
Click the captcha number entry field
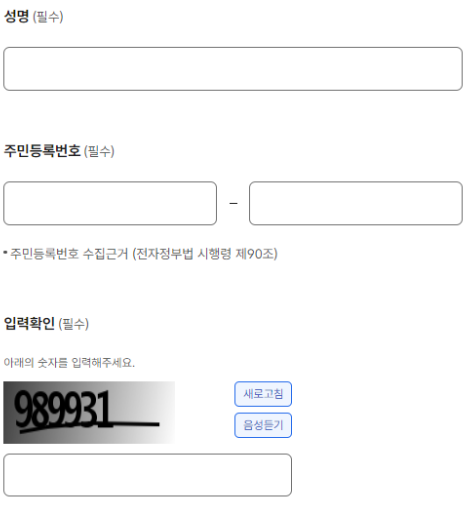tap(148, 475)
